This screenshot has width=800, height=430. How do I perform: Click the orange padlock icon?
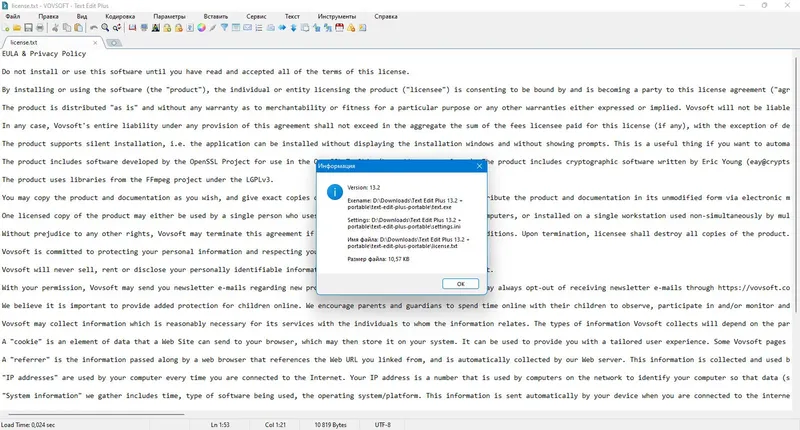179,28
